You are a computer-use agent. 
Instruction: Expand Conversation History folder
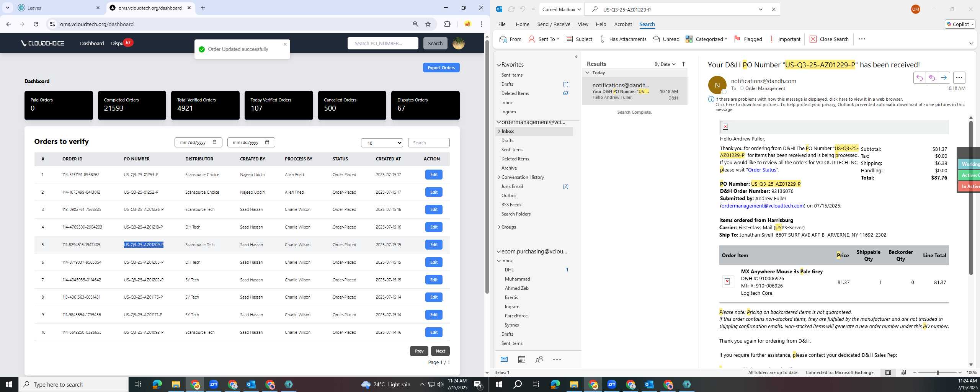499,177
